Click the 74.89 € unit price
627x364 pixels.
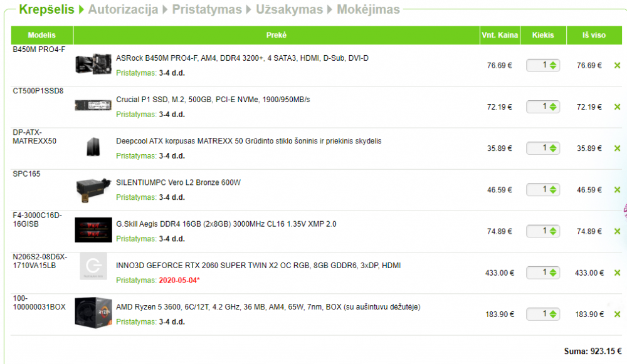500,232
